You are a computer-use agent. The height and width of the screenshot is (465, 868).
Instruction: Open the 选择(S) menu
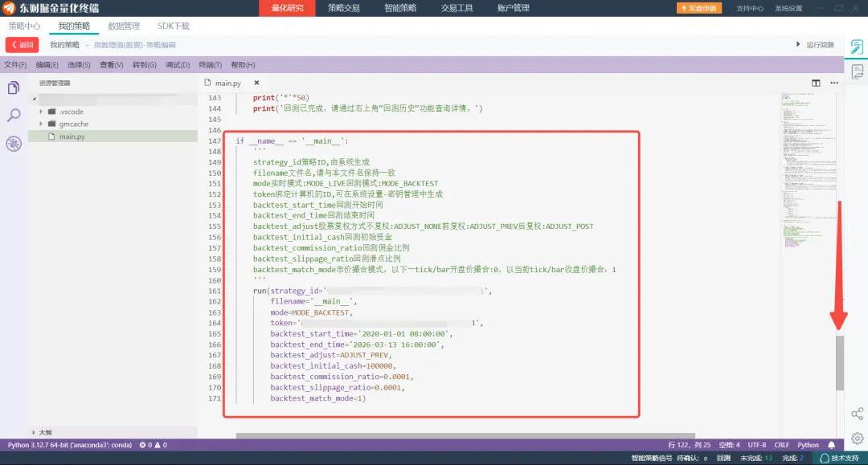(x=79, y=65)
